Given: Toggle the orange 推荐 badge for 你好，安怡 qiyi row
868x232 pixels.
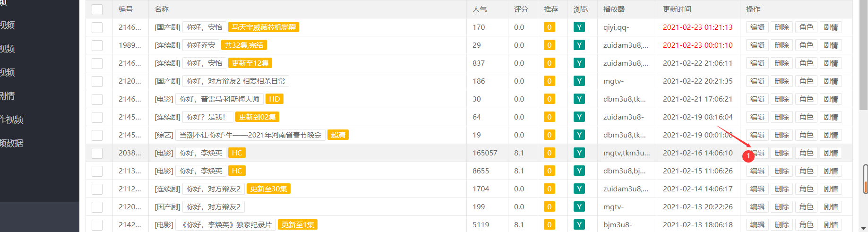Looking at the screenshot, I should coord(549,27).
